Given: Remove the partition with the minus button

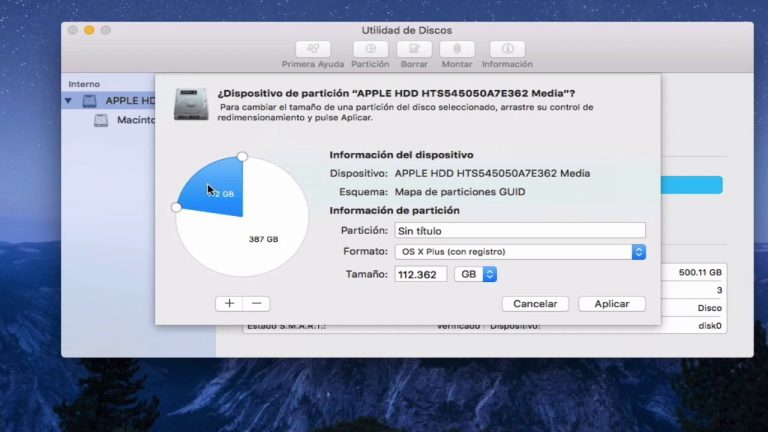Looking at the screenshot, I should [256, 304].
